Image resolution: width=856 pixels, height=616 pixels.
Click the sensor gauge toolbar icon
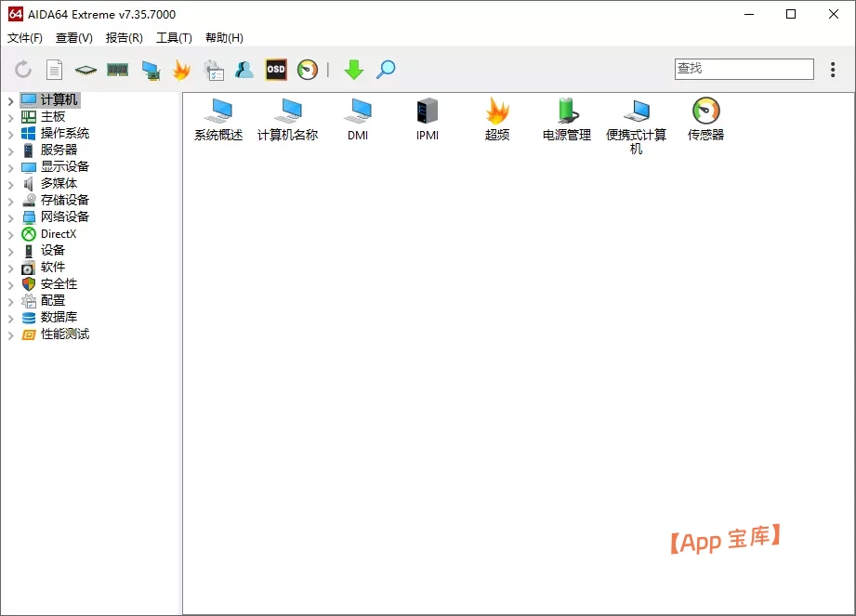click(x=308, y=70)
